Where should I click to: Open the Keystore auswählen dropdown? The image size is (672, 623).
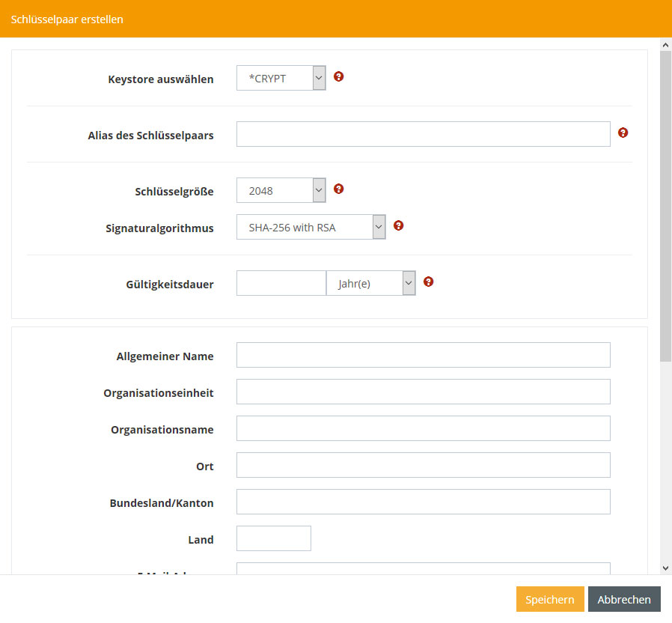[x=281, y=78]
